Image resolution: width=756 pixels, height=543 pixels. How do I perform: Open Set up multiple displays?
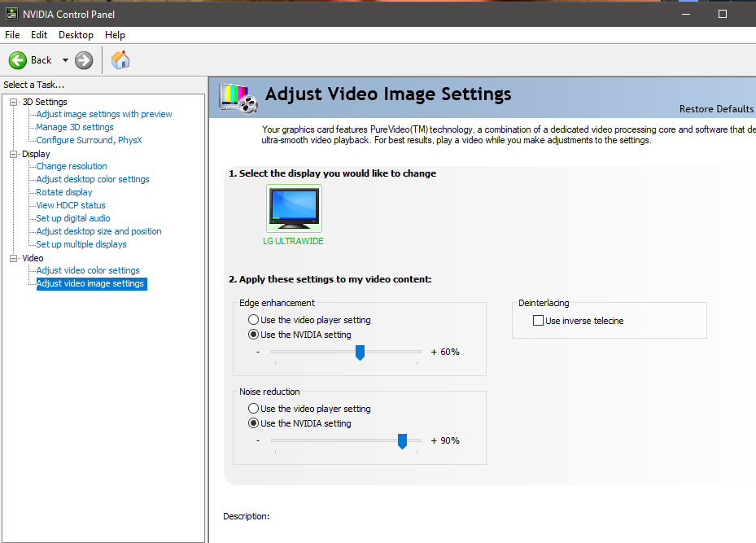click(81, 244)
